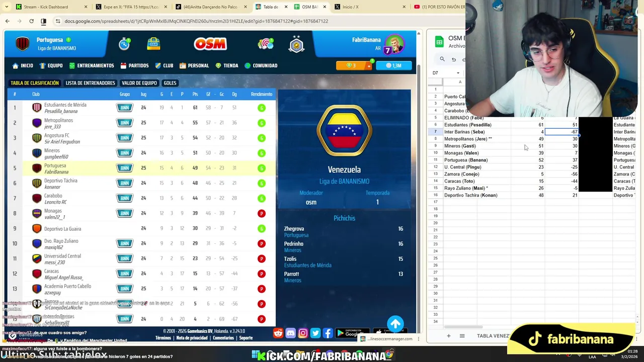The width and height of the screenshot is (644, 362).
Task: Open Soporte footer link
Action: point(246,338)
